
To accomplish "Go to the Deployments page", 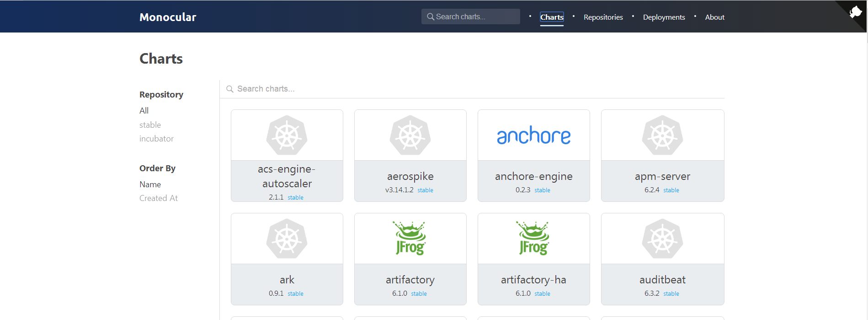I will pyautogui.click(x=664, y=17).
